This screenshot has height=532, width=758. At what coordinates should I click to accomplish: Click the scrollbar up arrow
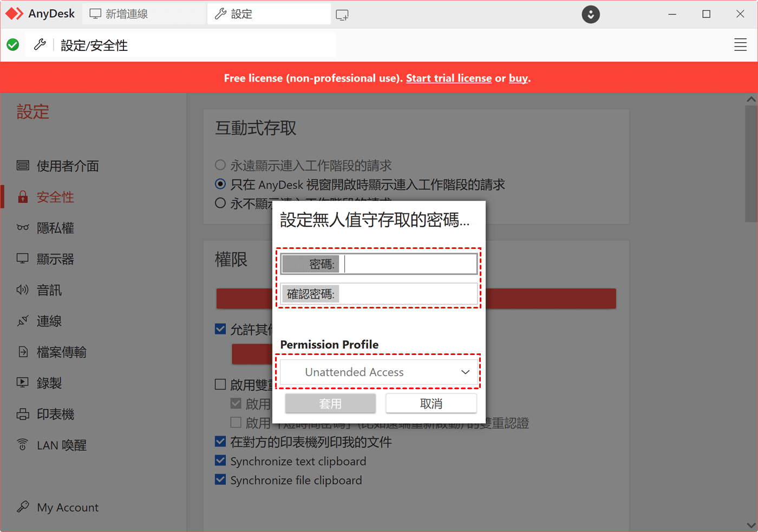[751, 99]
